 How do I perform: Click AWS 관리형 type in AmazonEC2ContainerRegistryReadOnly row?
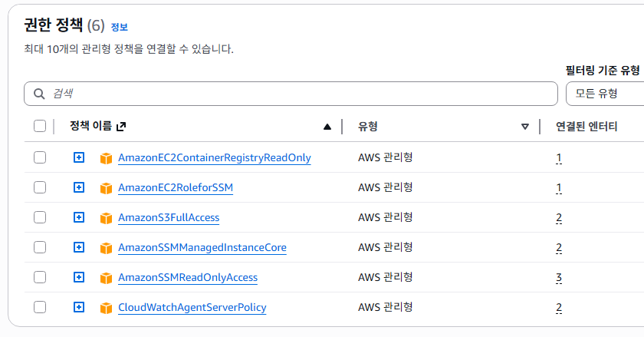pos(385,157)
